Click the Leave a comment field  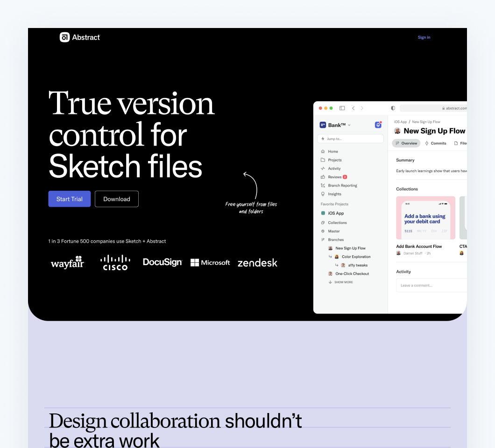(431, 286)
